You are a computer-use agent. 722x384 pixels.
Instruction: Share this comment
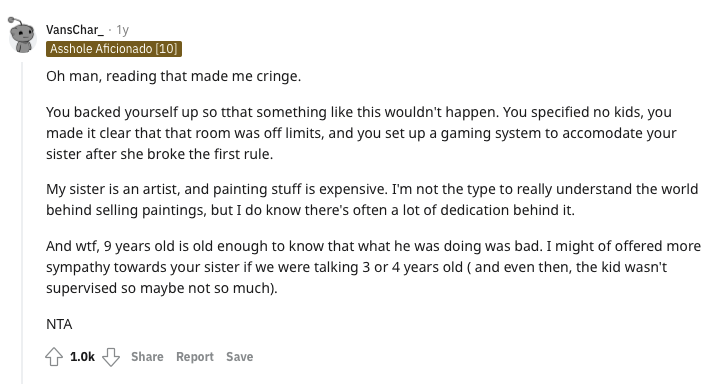tap(147, 357)
